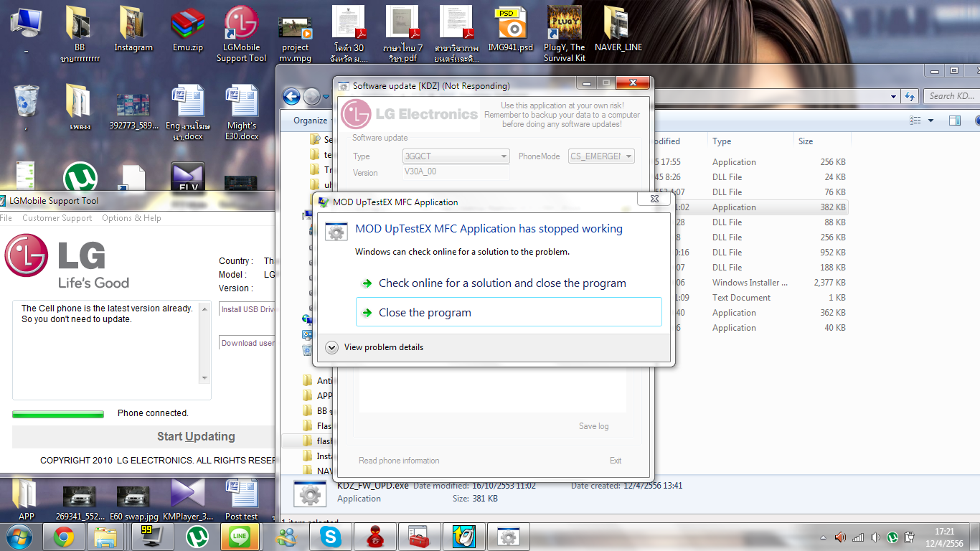980x551 pixels.
Task: Open the Customer Support menu
Action: [57, 218]
